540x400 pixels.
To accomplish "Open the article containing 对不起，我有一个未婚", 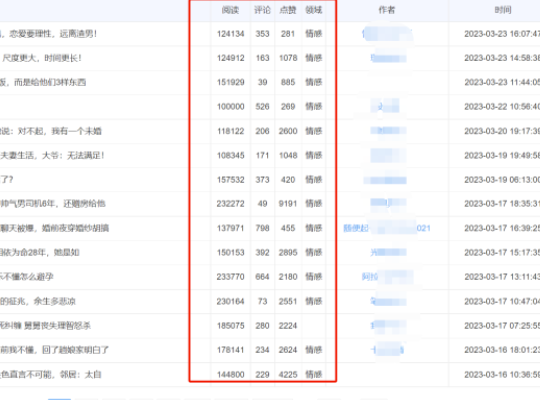I will tap(51, 131).
